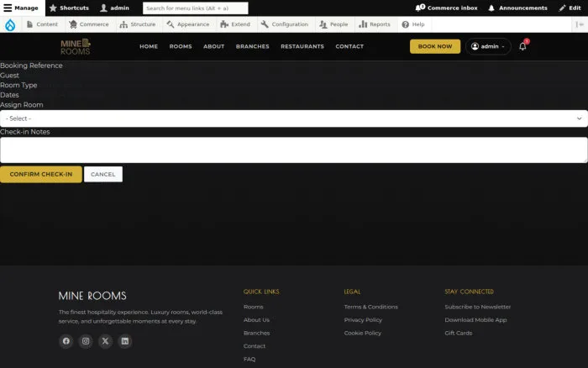Click the CANCEL button
Screen dimensions: 588x368
(x=103, y=175)
